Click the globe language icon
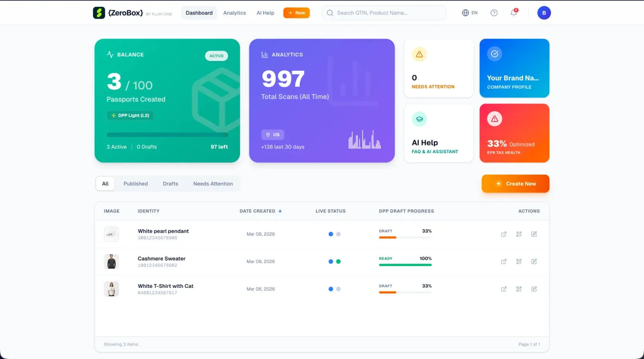This screenshot has height=359, width=644. (x=465, y=13)
